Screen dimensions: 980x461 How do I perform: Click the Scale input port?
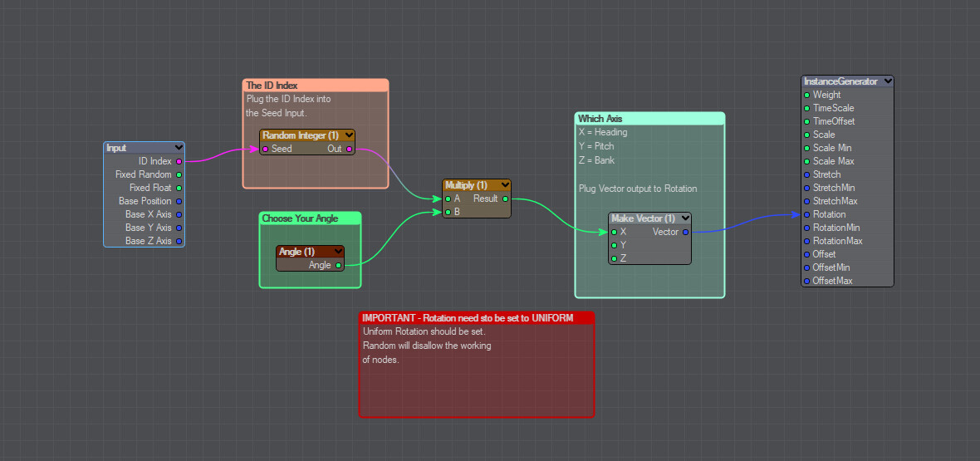(807, 135)
